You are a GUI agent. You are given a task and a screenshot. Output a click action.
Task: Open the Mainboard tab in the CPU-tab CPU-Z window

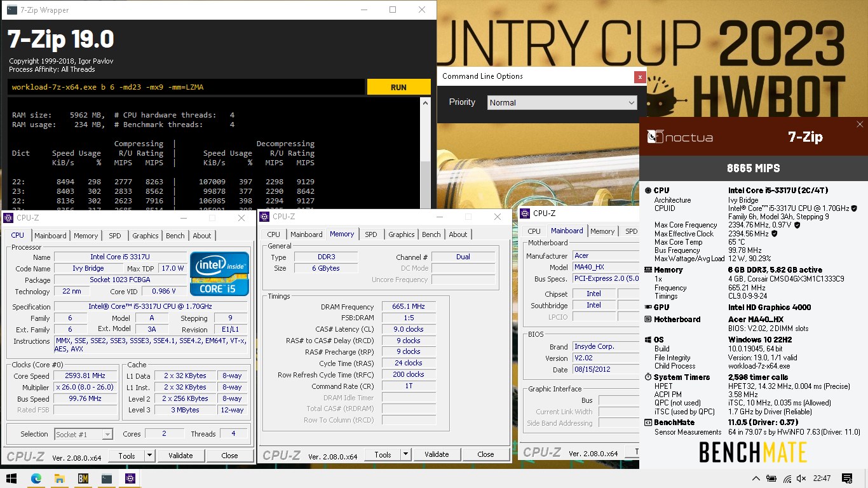[50, 236]
